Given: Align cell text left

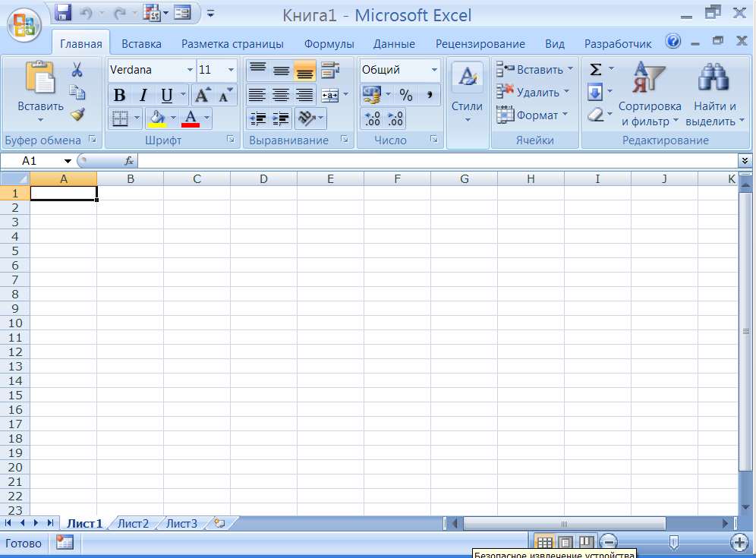Looking at the screenshot, I should [257, 95].
